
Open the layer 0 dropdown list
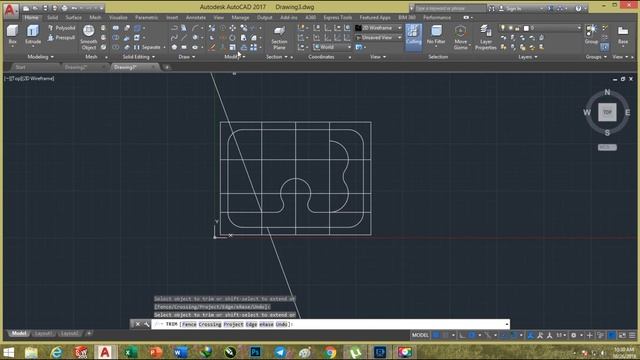point(540,28)
